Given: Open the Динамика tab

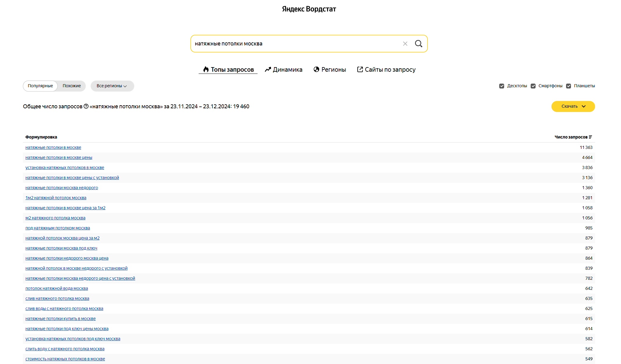Looking at the screenshot, I should click(287, 70).
